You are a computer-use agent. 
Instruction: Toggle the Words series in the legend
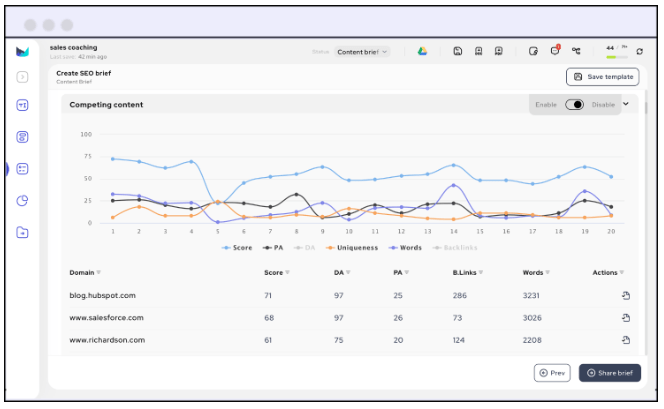405,248
